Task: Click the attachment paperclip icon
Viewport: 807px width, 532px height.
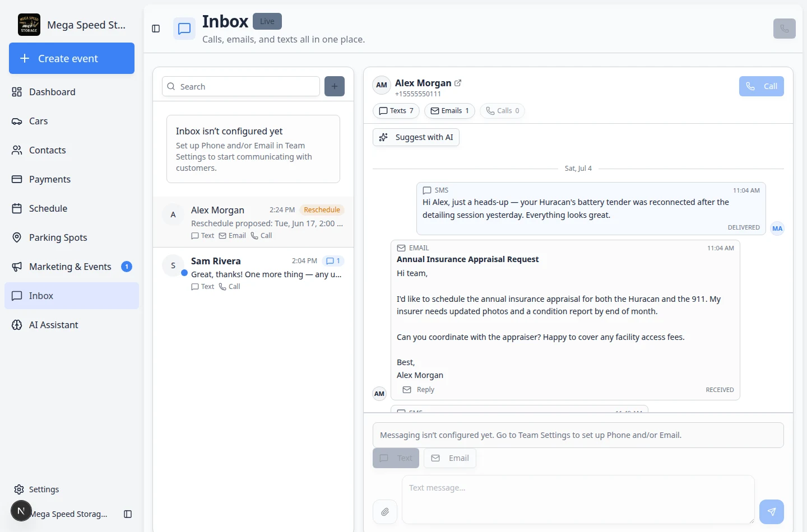Action: click(x=385, y=512)
